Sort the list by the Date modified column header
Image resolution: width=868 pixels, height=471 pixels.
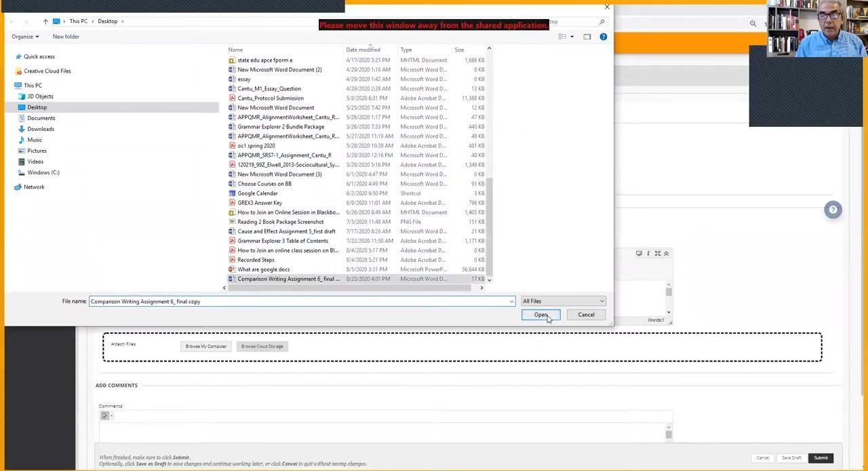(363, 50)
